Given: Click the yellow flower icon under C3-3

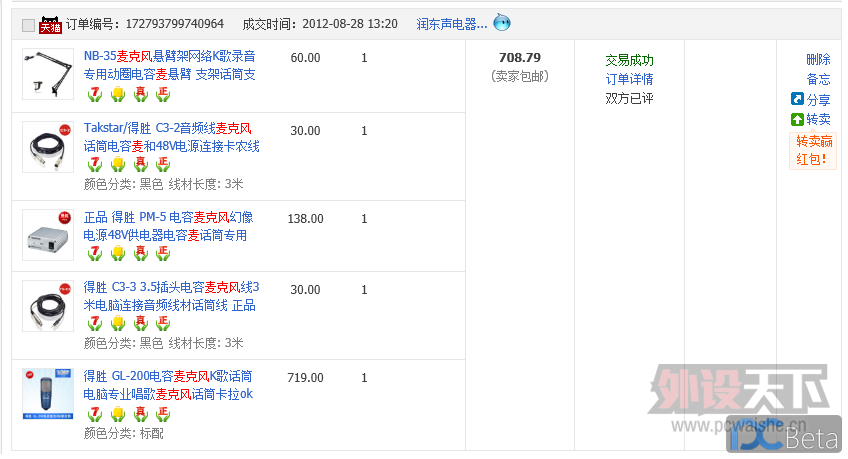Looking at the screenshot, I should (118, 323).
